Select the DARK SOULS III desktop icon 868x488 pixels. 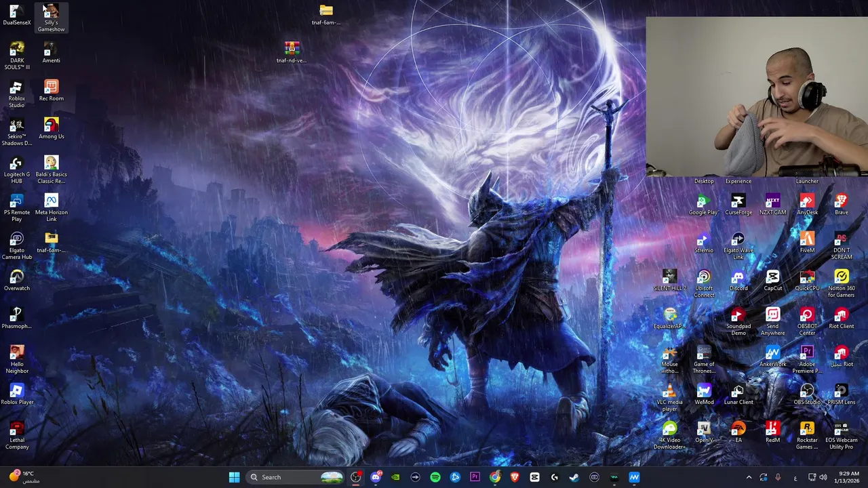tap(17, 56)
